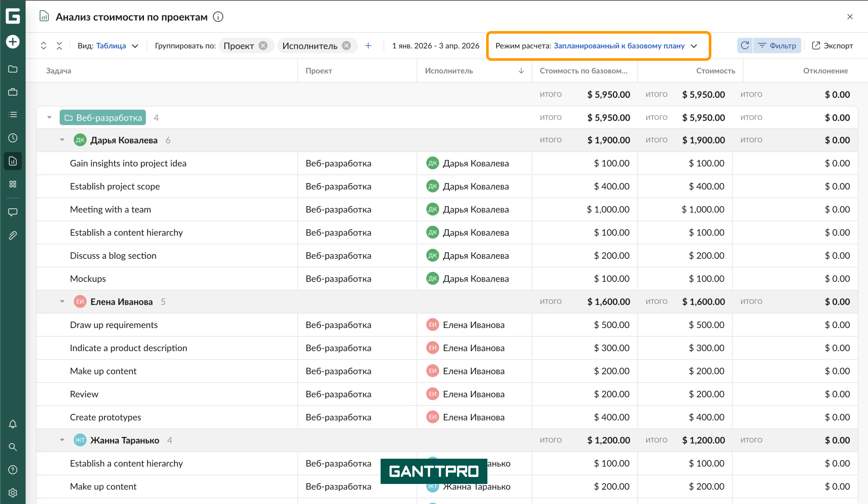The width and height of the screenshot is (868, 504).
Task: Open the comments speech bubble icon
Action: coord(13,212)
